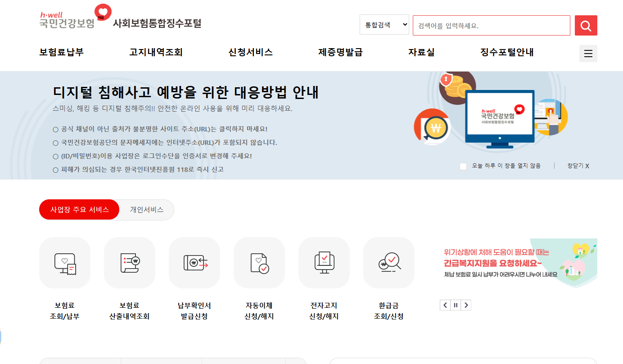Click the 디지털 침해사고 예방 banner heading
Screen dimensions: 623x364
pos(186,92)
